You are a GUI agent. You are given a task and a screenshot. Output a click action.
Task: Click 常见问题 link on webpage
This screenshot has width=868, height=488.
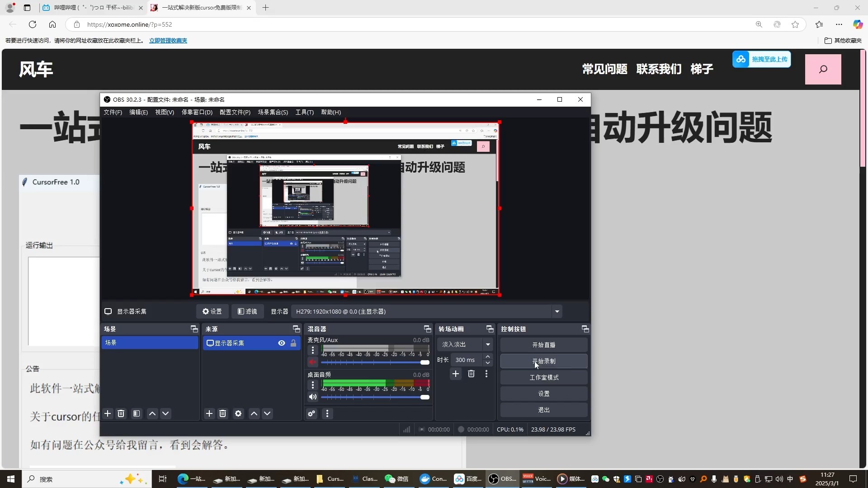[604, 69]
